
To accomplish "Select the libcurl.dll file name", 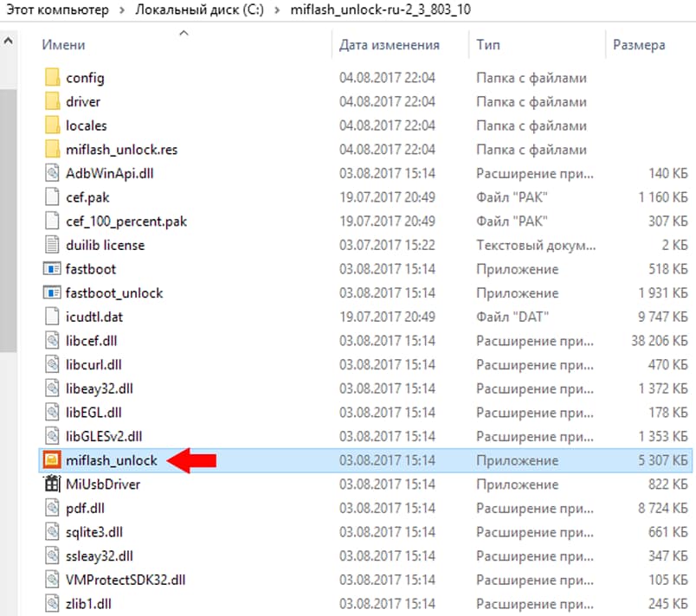I will coord(93,365).
